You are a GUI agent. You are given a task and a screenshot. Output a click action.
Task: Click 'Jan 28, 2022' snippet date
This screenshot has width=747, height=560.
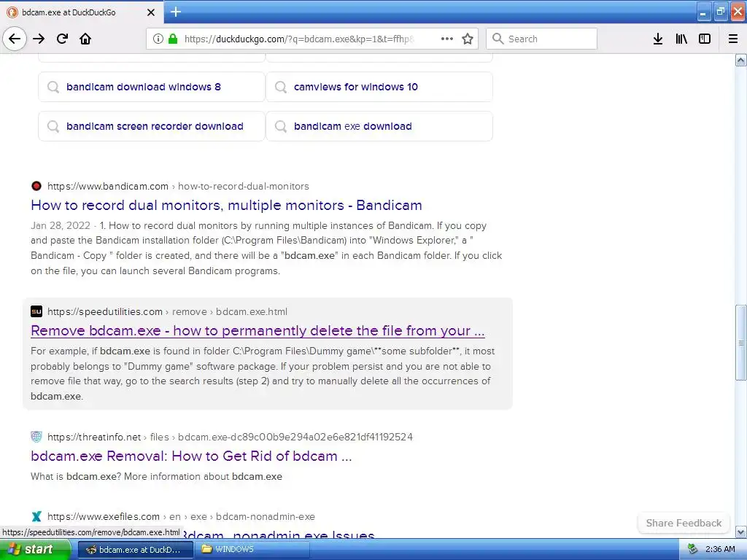[x=61, y=225]
